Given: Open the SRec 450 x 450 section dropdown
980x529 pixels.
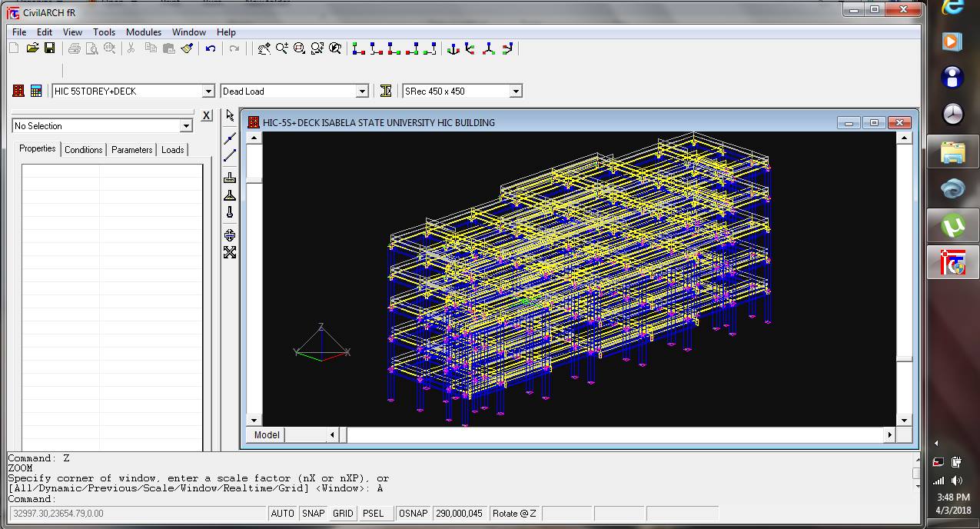Looking at the screenshot, I should tap(516, 91).
